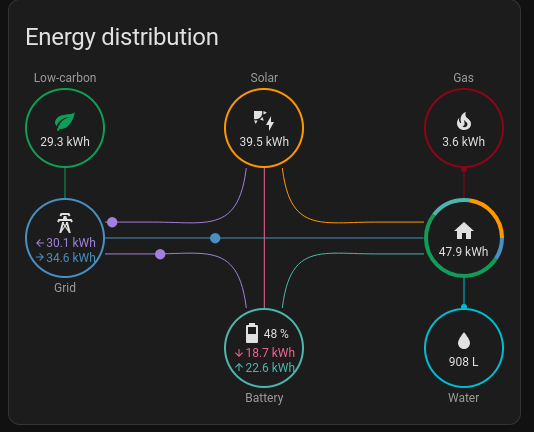534x432 pixels.
Task: Click the gas flame icon
Action: 464,121
